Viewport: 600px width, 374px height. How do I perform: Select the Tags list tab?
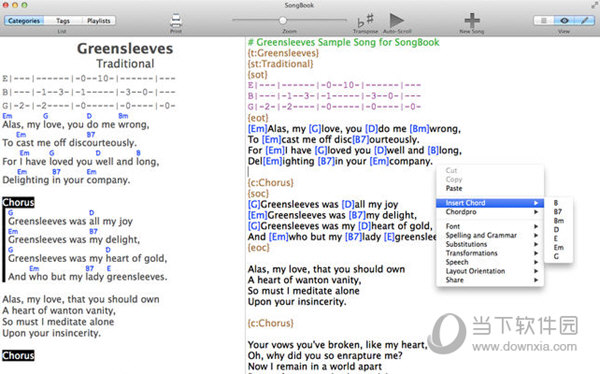[x=63, y=21]
